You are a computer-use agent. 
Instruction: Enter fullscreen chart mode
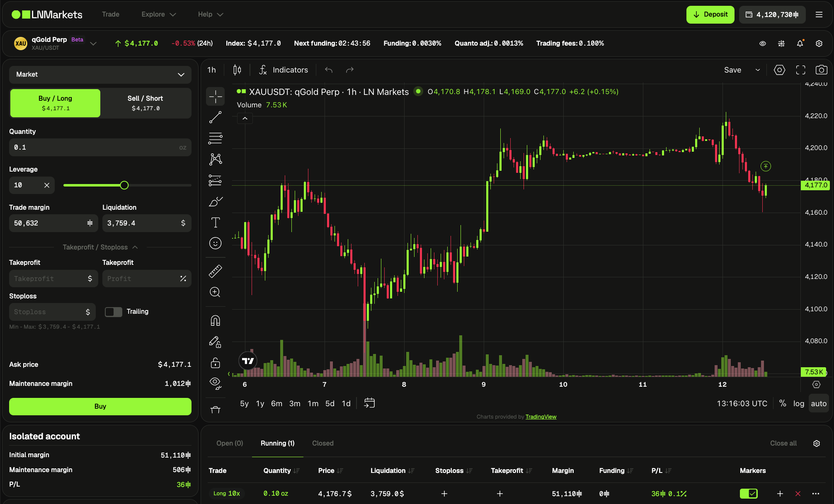pyautogui.click(x=800, y=70)
